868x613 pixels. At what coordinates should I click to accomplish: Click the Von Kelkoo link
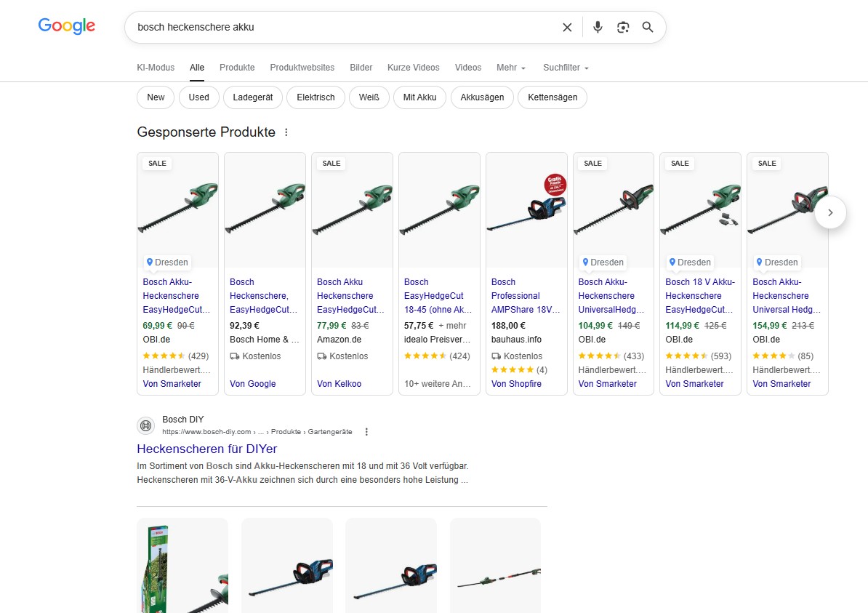[x=339, y=384]
